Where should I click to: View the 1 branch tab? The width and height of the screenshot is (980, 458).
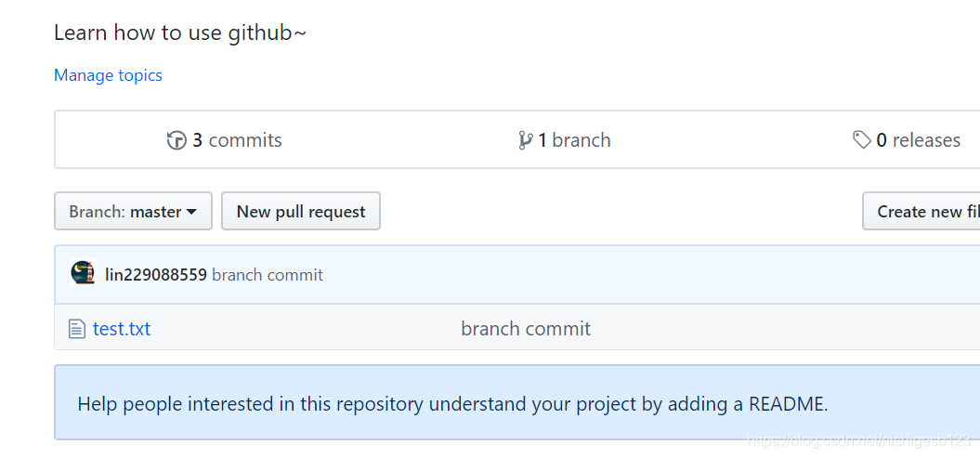pos(565,140)
